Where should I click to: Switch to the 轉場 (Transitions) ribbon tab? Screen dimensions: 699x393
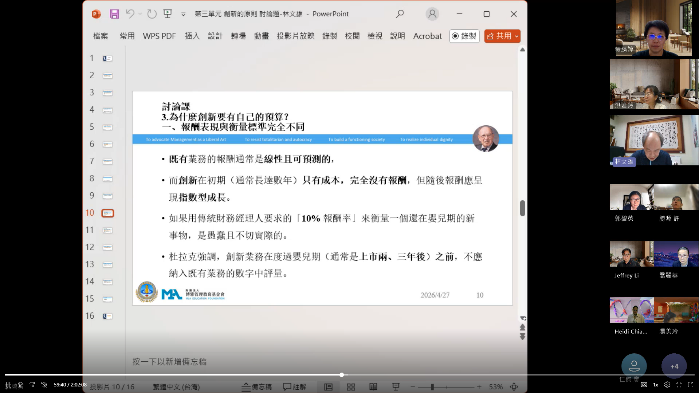(238, 36)
